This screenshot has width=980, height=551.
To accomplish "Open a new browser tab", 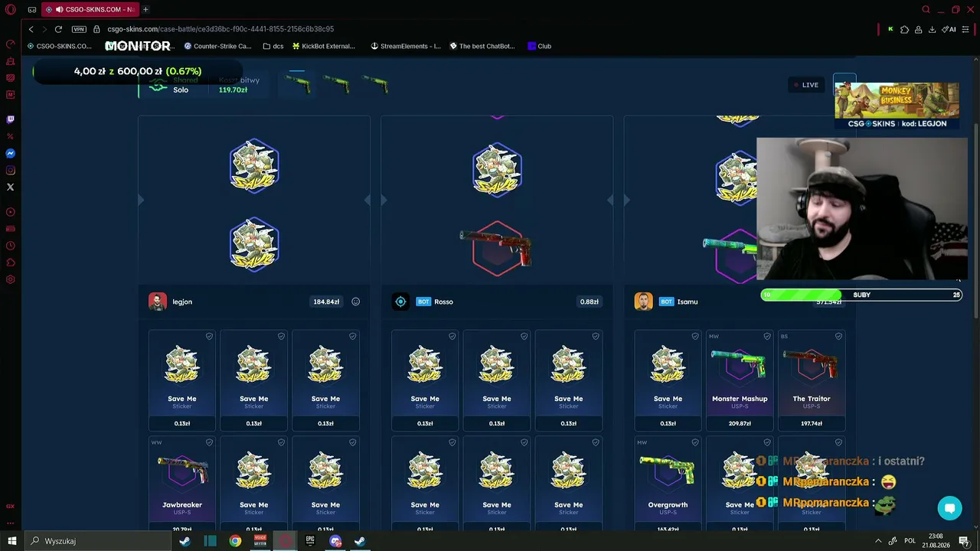I will pos(145,10).
